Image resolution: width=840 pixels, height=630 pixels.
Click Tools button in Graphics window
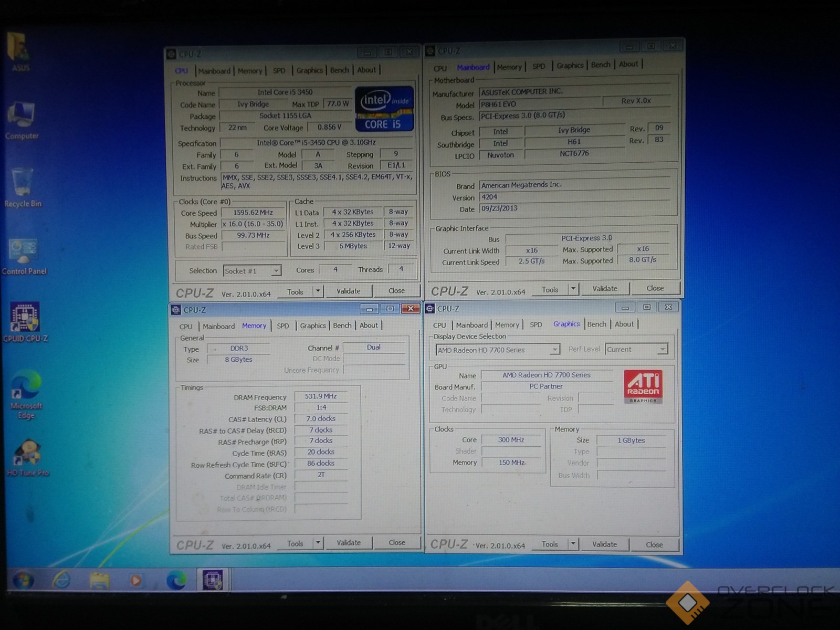[x=550, y=544]
